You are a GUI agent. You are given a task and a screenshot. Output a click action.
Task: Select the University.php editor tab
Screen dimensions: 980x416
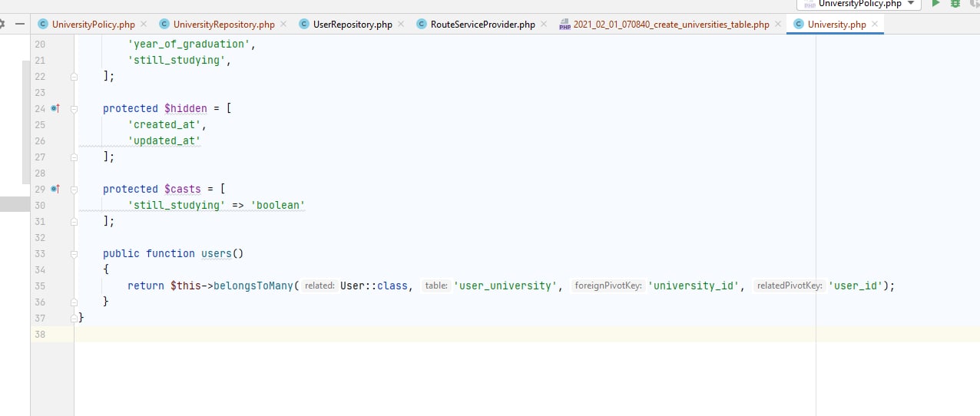(836, 25)
